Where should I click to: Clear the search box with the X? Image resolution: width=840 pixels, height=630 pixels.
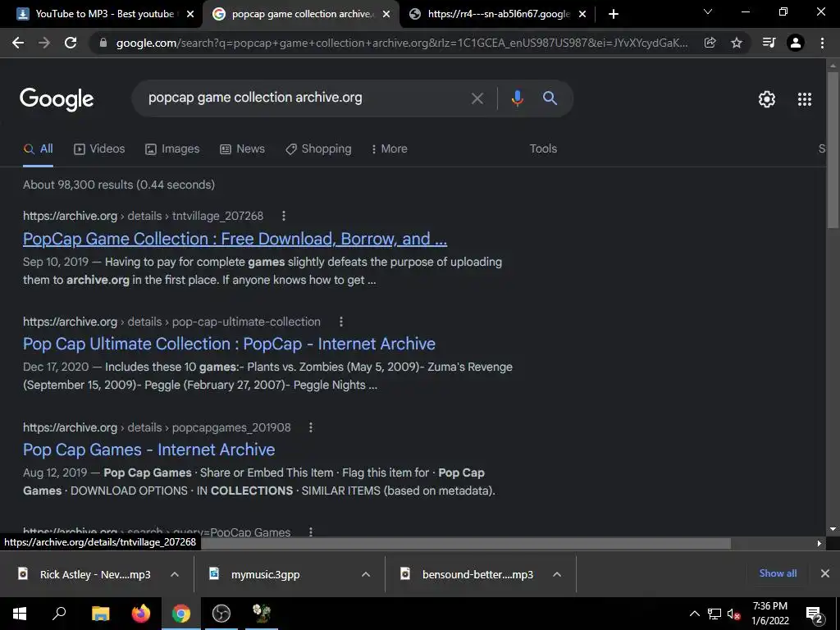[x=477, y=98]
